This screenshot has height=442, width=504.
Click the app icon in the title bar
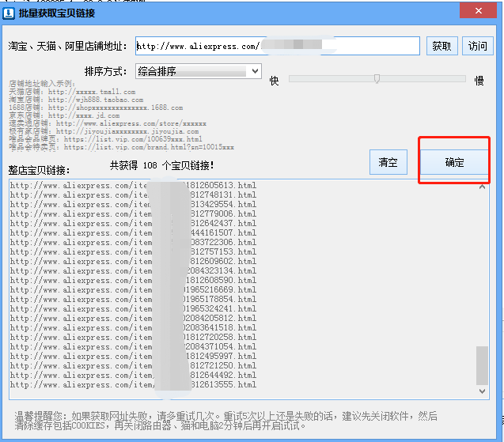pyautogui.click(x=10, y=11)
